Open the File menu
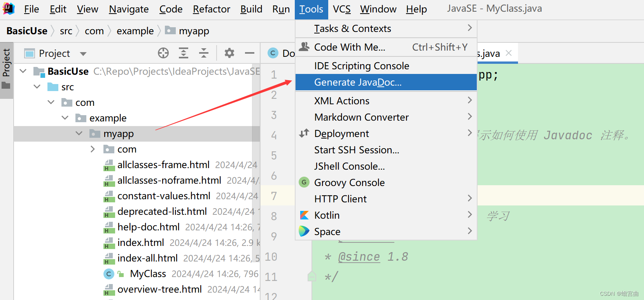Viewport: 644px width, 300px height. [x=31, y=9]
